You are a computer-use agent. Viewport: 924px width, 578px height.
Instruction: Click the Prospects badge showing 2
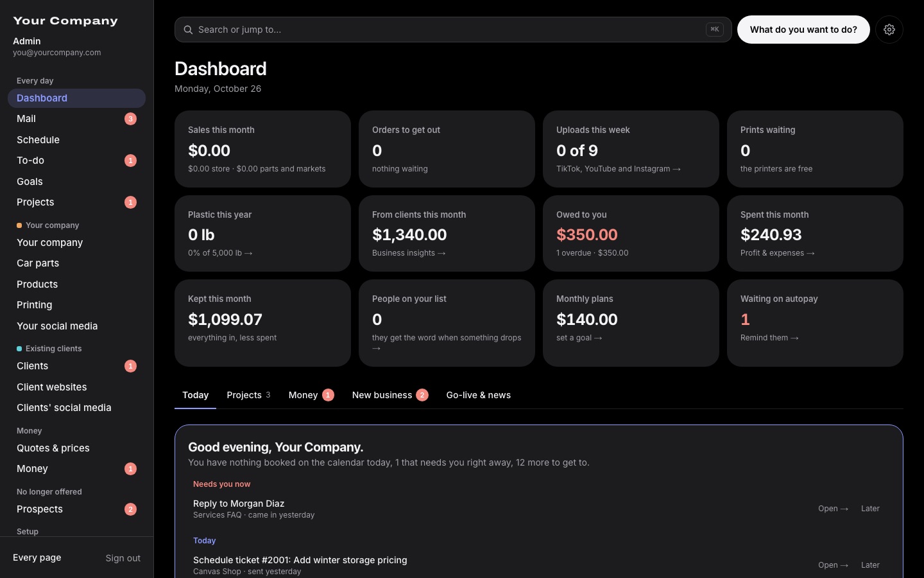130,509
